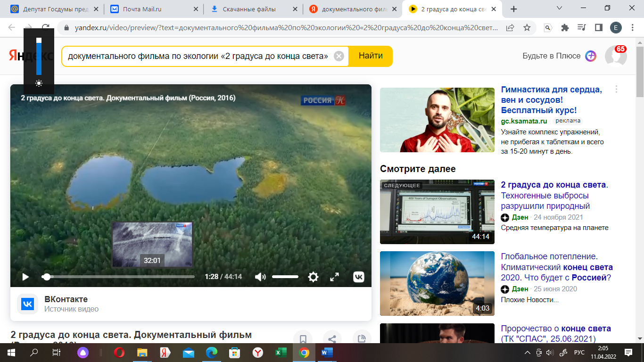Open the globe thumbnail video lasting 4:03
Screen dimensions: 644x362
437,283
